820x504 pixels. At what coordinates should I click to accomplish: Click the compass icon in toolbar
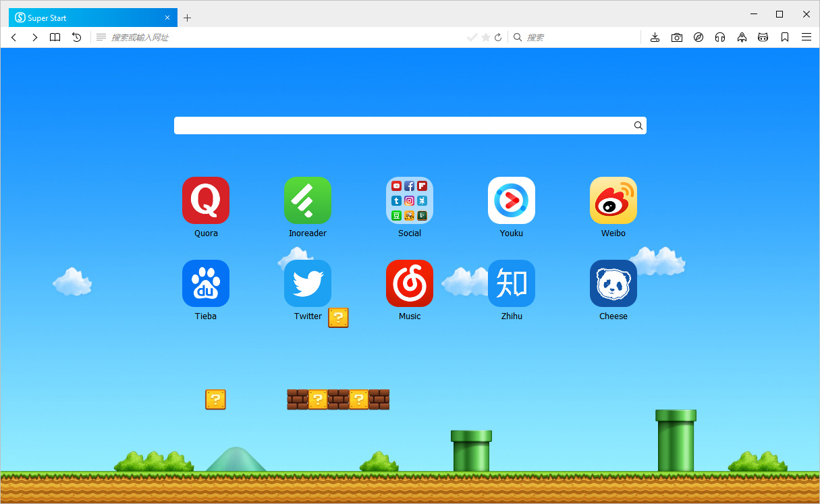(x=699, y=37)
